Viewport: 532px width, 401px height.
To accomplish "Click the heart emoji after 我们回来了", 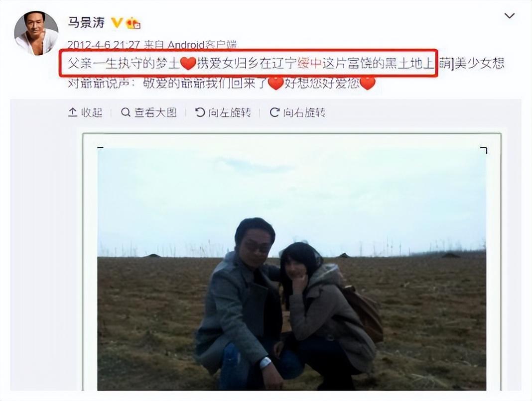I will pos(276,83).
